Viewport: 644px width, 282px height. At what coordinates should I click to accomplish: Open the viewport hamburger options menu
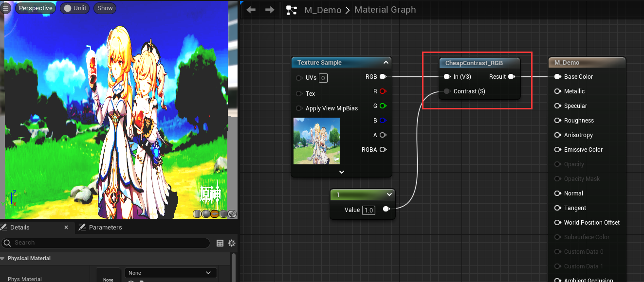pos(6,8)
